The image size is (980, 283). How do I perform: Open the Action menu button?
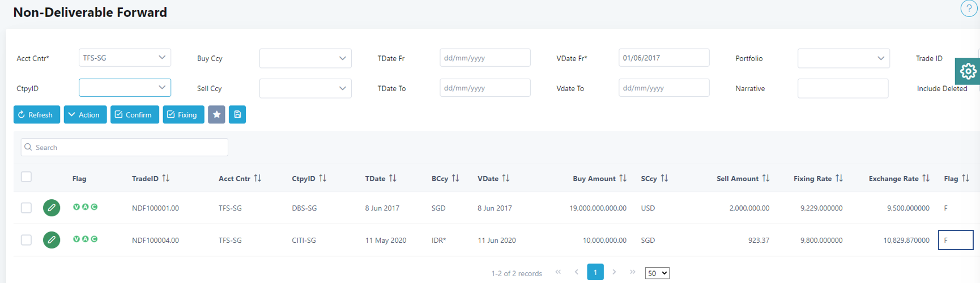pos(85,115)
